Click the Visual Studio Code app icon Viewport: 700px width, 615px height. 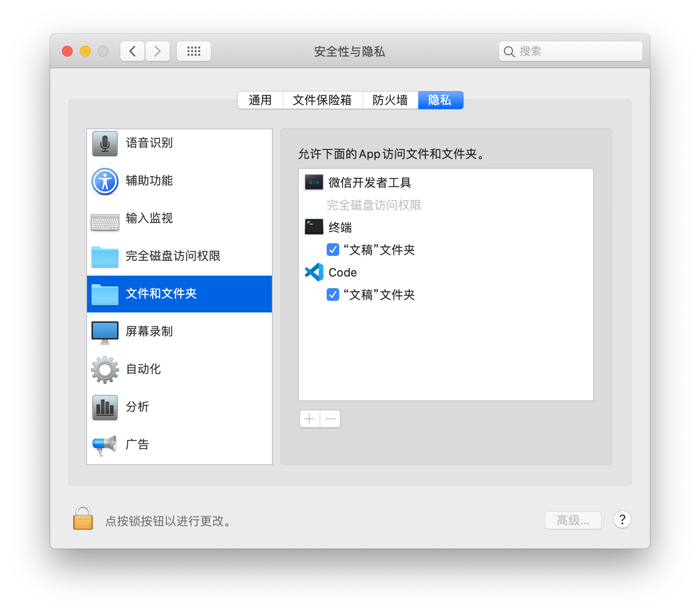pos(314,272)
